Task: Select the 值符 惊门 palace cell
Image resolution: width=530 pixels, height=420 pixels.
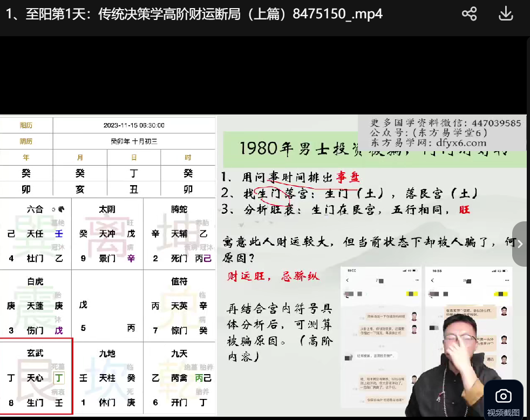Action: coord(180,306)
